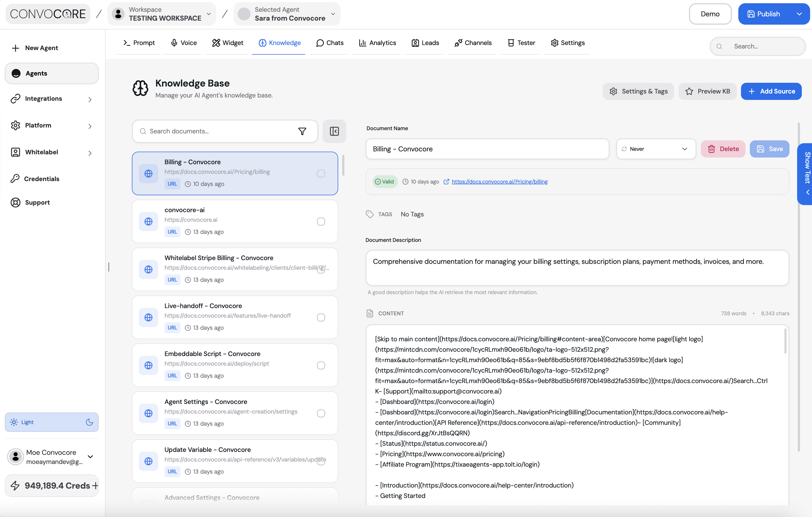This screenshot has width=812, height=517.
Task: Switch to dark mode with moon icon
Action: [x=89, y=422]
